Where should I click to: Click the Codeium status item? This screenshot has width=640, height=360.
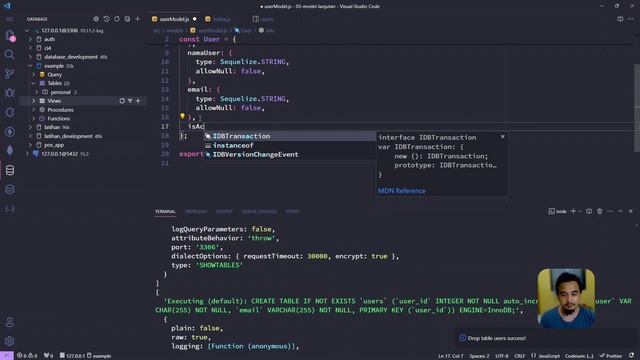[579, 356]
